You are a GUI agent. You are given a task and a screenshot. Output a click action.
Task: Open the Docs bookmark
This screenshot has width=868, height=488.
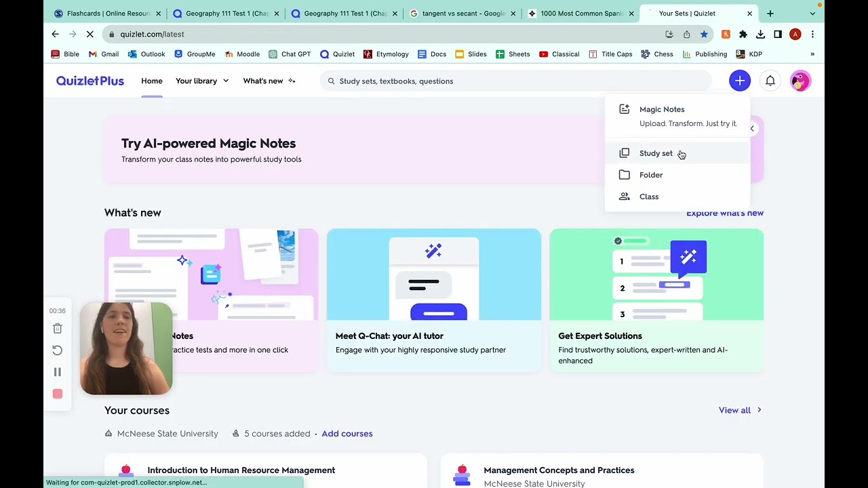[432, 54]
